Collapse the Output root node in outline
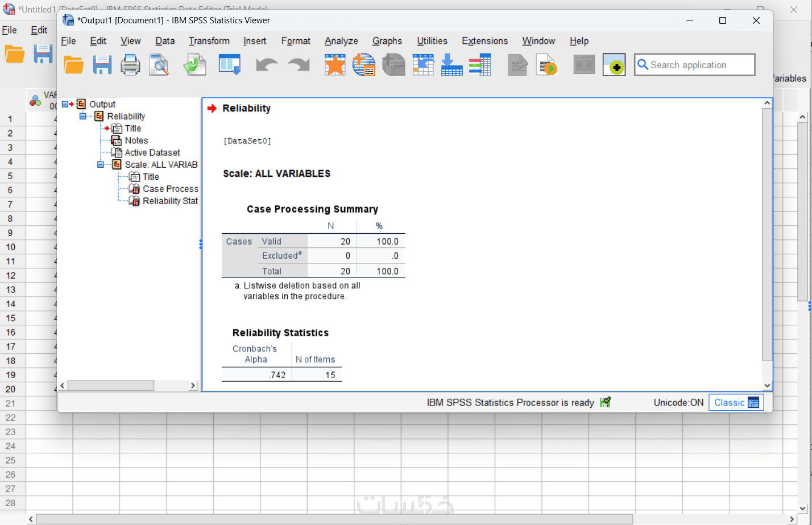The width and height of the screenshot is (812, 525). click(x=65, y=104)
